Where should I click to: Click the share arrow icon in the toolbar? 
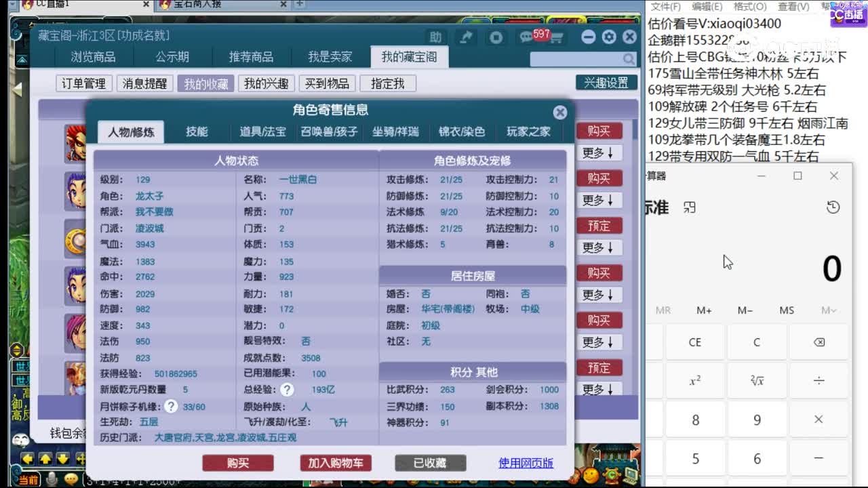(x=467, y=37)
